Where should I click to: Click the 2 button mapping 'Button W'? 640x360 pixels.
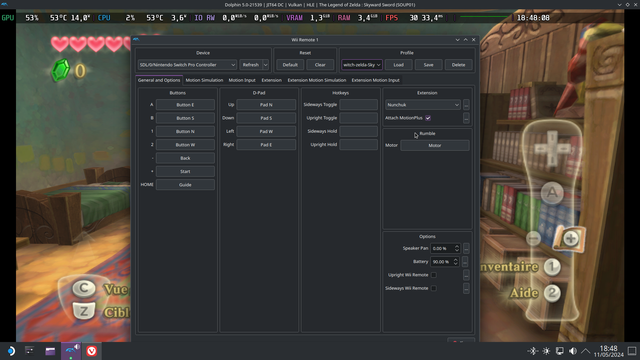pos(185,145)
